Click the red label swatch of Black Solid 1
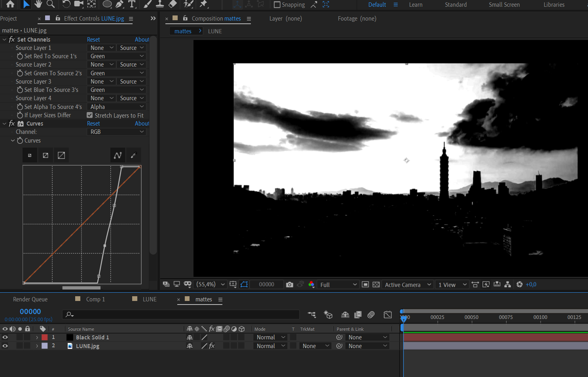Screen dimensions: 588x377 tap(45, 337)
